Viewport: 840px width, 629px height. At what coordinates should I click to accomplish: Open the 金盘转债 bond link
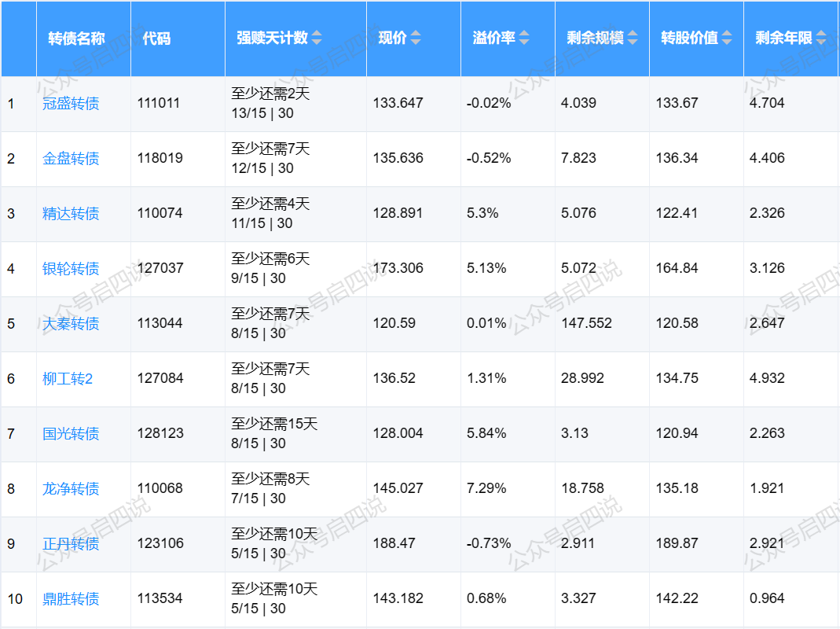coord(71,159)
